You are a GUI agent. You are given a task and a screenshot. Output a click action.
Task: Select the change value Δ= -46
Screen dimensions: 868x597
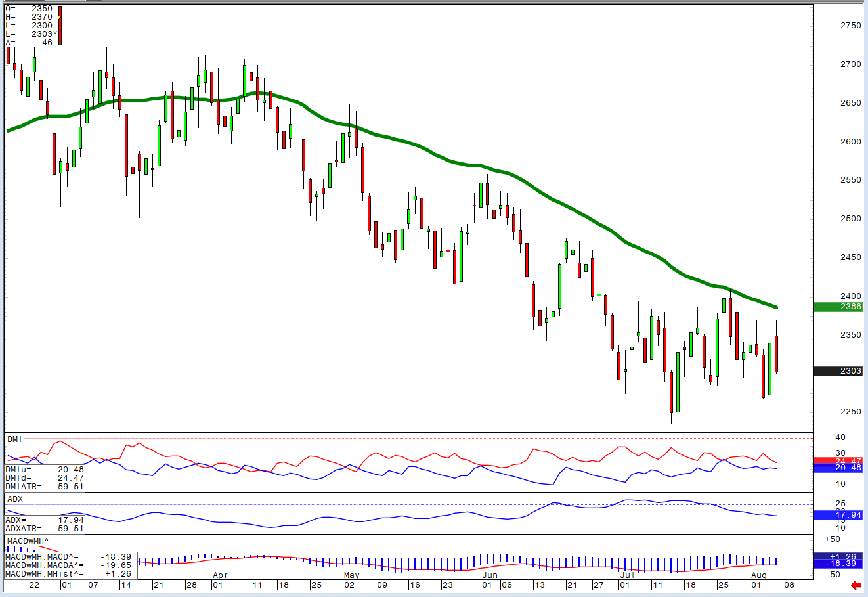(29, 43)
